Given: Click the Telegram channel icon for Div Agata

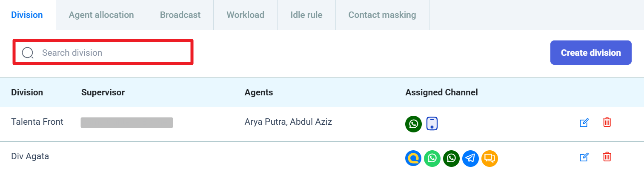Looking at the screenshot, I should coord(470,158).
